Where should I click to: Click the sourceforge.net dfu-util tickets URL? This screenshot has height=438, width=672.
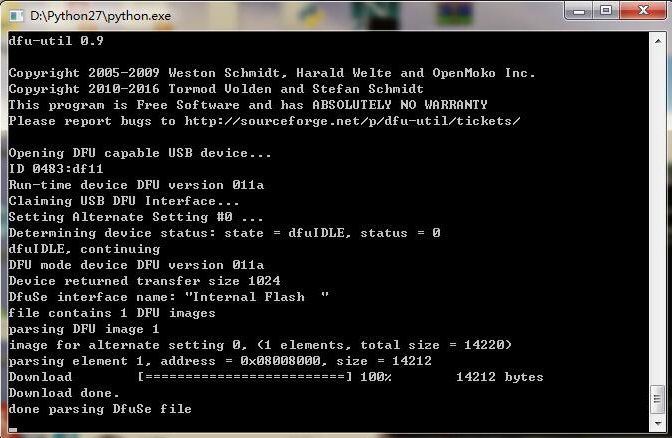[x=352, y=121]
